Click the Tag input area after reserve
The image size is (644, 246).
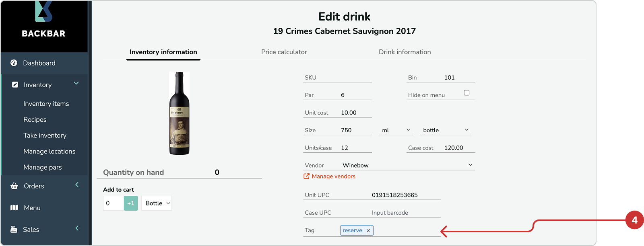click(x=407, y=230)
